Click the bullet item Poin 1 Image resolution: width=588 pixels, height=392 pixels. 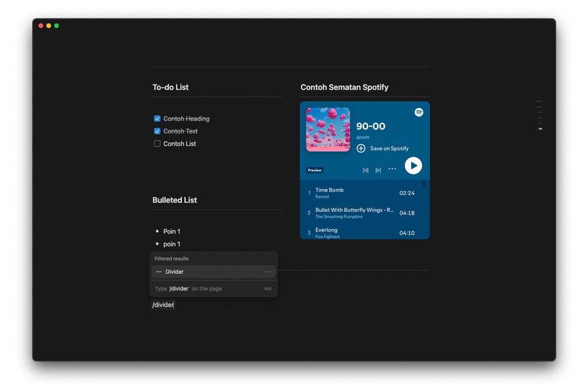(171, 231)
